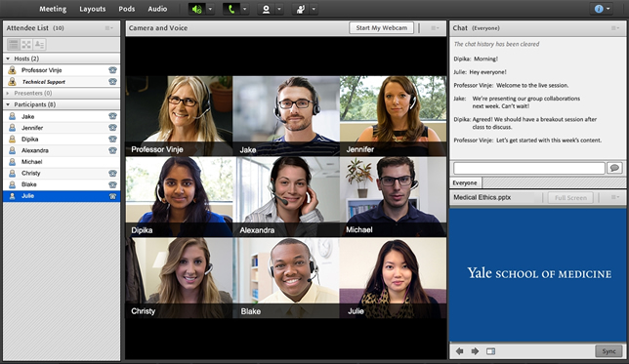
Task: Open Medical Ethics share pod options
Action: 615,197
